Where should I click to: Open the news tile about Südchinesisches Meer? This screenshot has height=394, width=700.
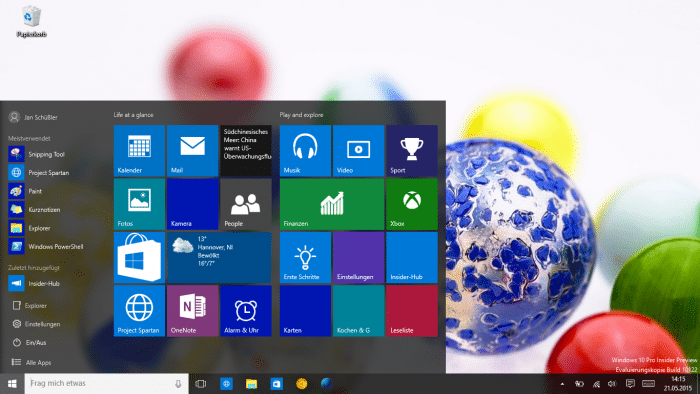point(246,151)
